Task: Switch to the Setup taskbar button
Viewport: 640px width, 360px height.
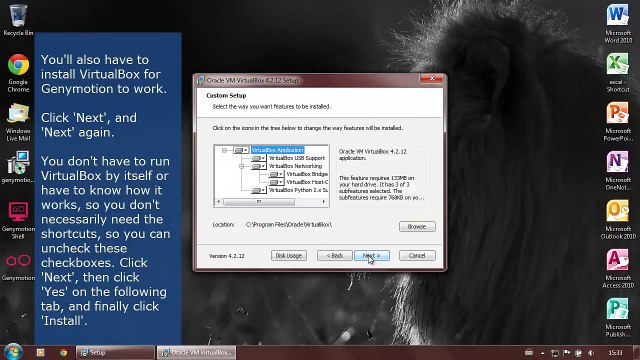Action: point(115,353)
